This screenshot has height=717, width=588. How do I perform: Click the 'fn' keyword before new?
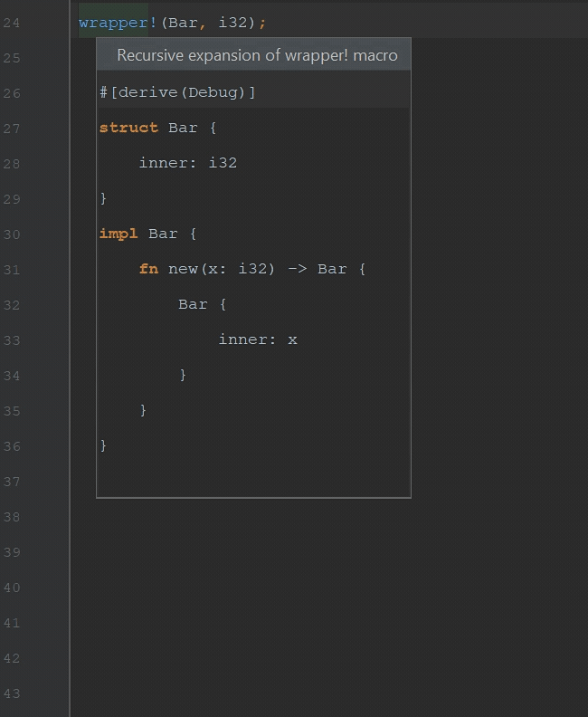click(x=148, y=268)
